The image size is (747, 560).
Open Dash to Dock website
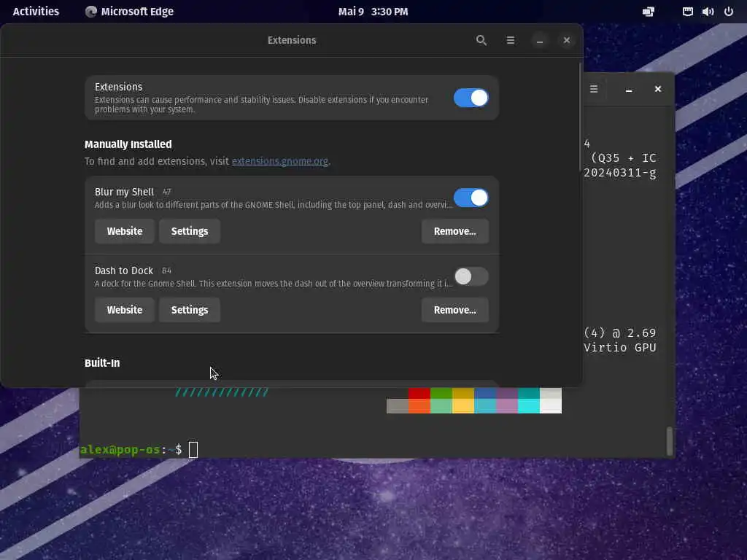124,310
